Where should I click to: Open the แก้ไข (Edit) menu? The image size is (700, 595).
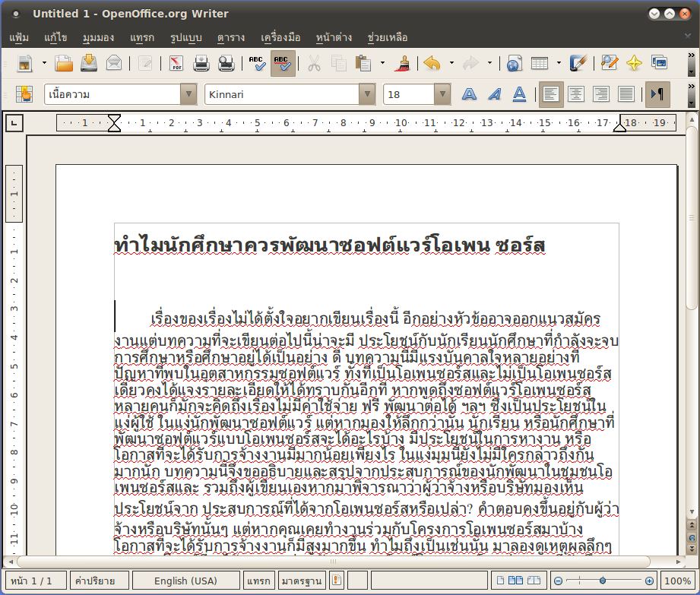55,37
